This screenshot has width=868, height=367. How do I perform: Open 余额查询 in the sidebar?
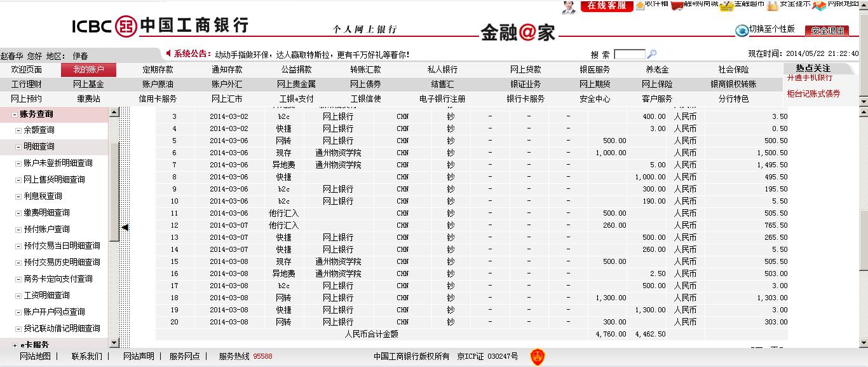point(39,130)
